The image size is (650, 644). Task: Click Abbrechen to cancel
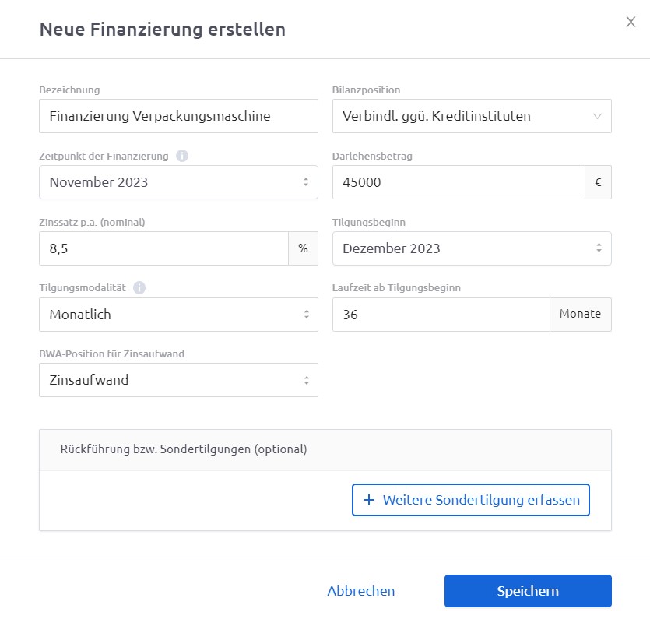361,591
